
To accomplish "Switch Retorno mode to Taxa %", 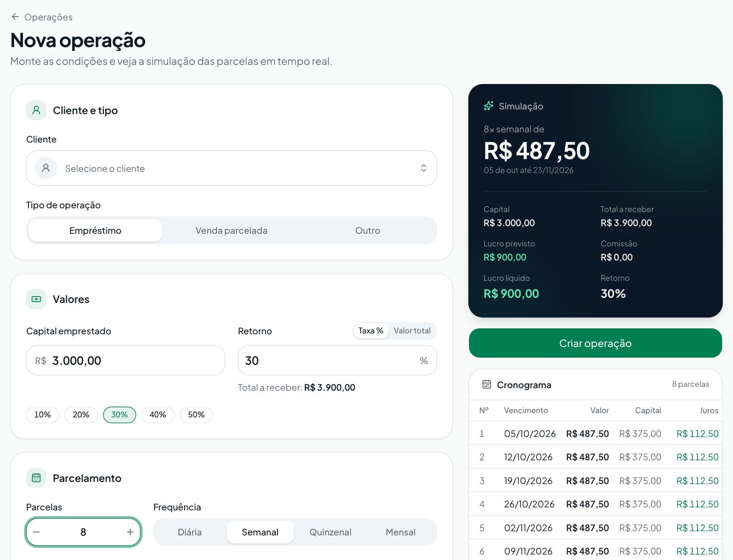I will pyautogui.click(x=371, y=330).
